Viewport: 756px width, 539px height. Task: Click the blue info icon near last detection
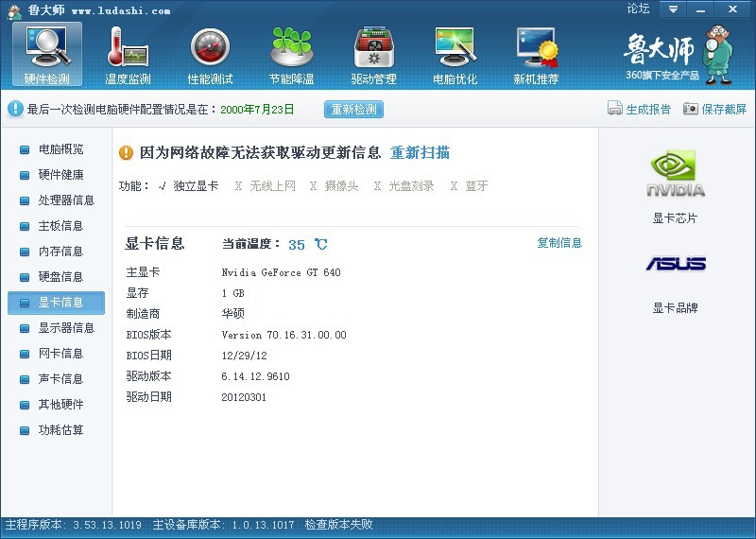click(15, 109)
